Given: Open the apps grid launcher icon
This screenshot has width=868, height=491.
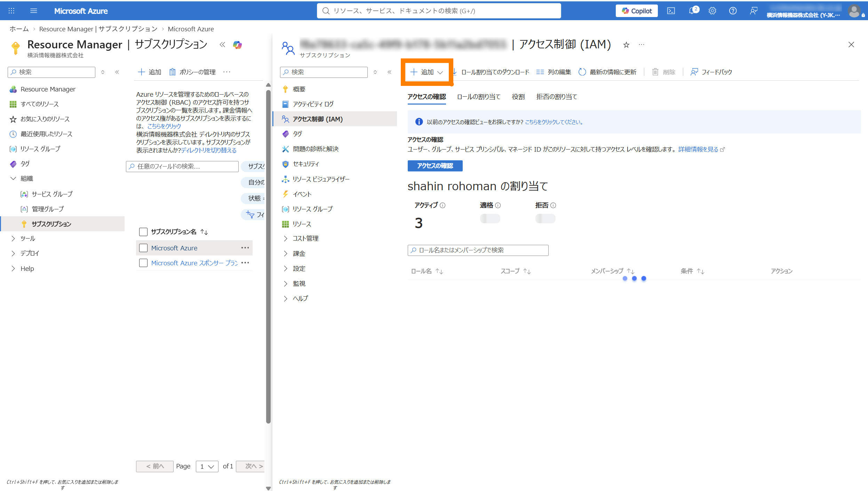Looking at the screenshot, I should 11,11.
